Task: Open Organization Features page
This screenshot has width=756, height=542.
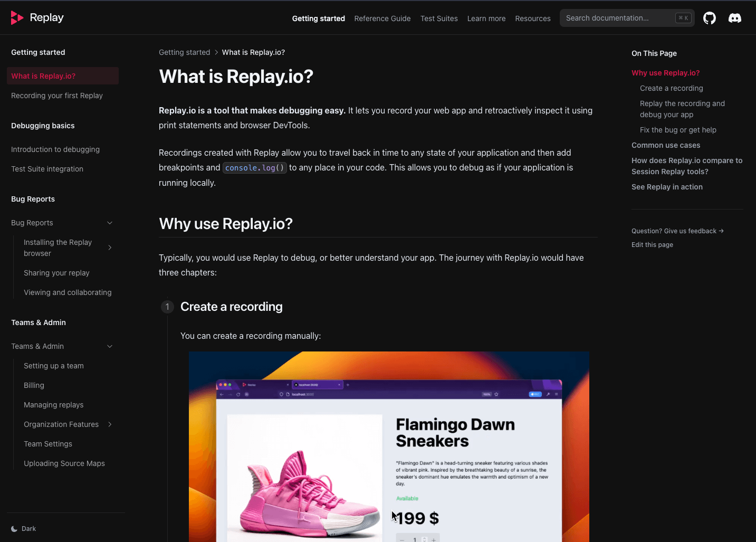Action: pyautogui.click(x=61, y=424)
